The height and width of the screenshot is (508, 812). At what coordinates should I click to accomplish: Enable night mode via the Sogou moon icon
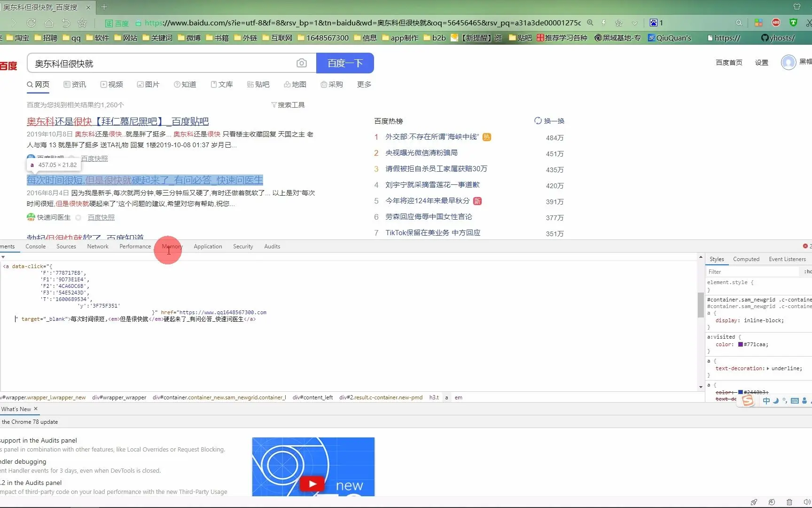(776, 401)
